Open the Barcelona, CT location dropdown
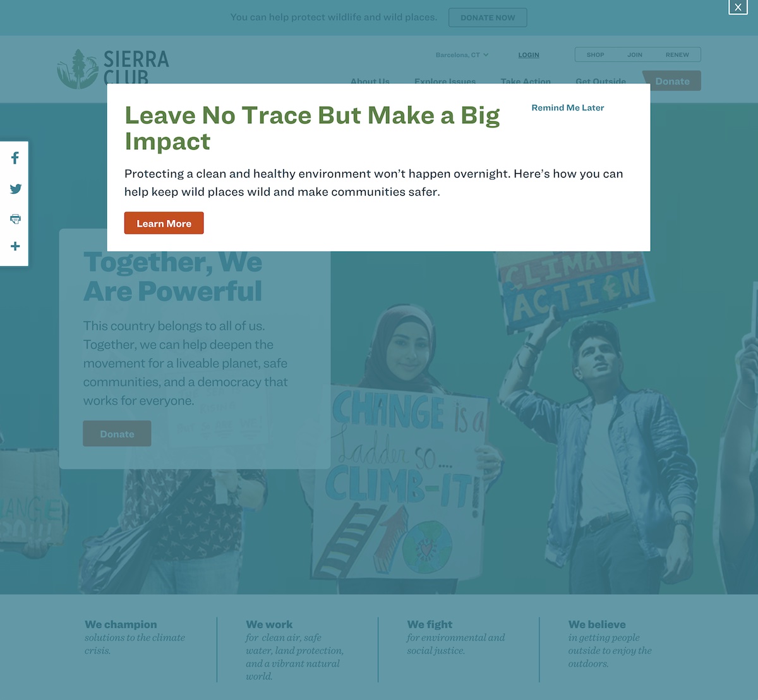 coord(462,55)
